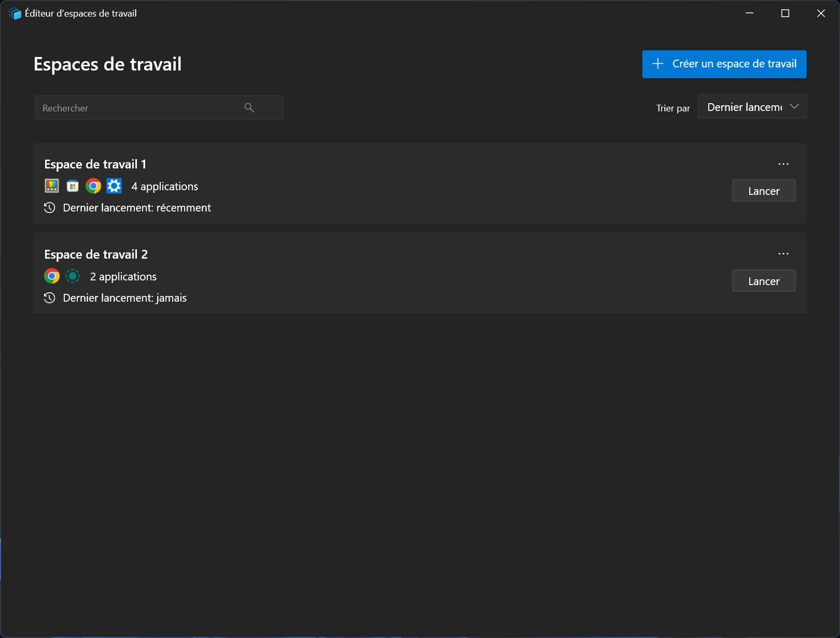This screenshot has height=638, width=840.
Task: Maximize the Éditeur d'espaces de travail window
Action: point(785,13)
